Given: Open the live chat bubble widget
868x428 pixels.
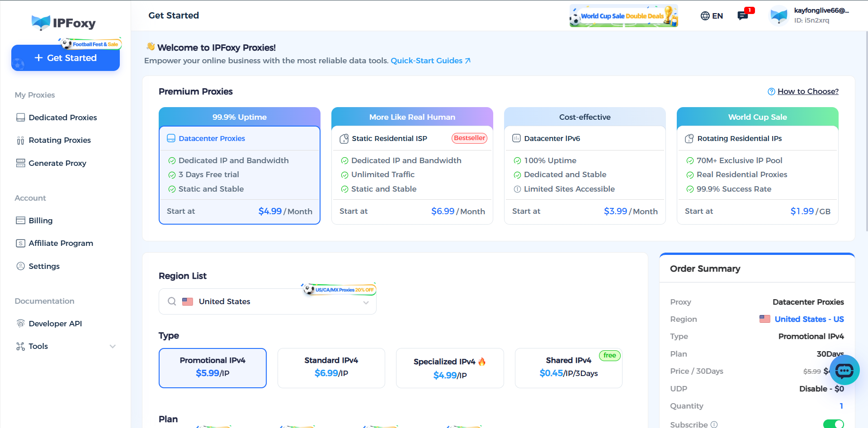Looking at the screenshot, I should tap(844, 370).
